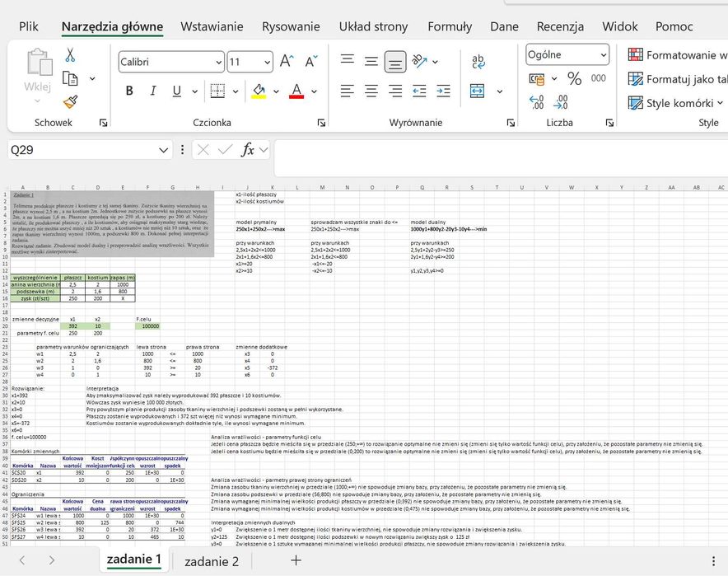Expand the copy options arrow
This screenshot has width=728, height=576.
[x=92, y=78]
